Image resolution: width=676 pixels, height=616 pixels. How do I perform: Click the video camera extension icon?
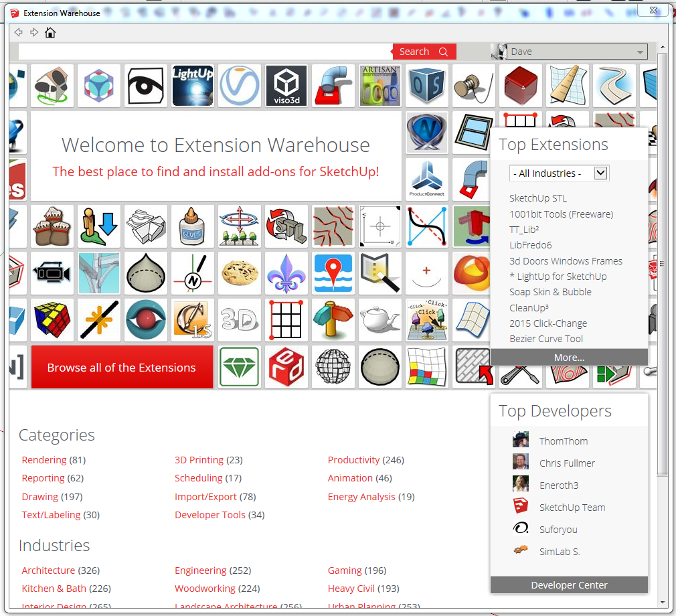pos(52,273)
